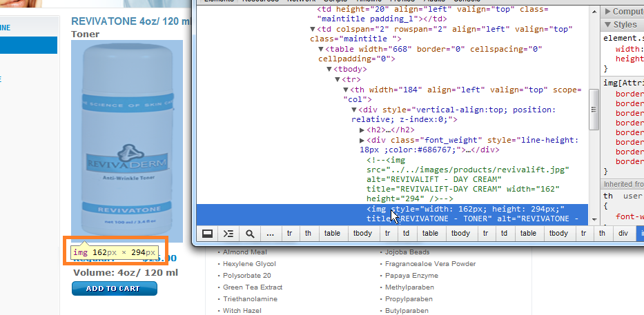Expand the div class font_weight node
This screenshot has height=315, width=644.
pos(363,140)
